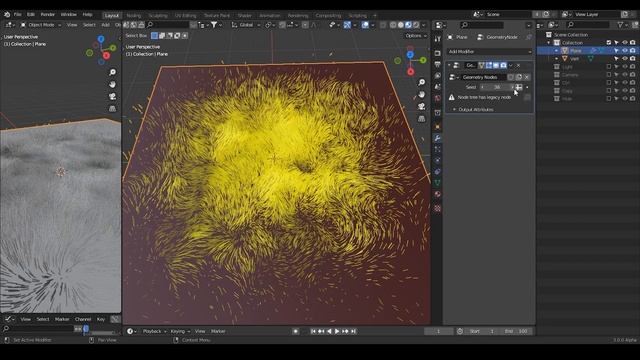The height and width of the screenshot is (360, 640).
Task: Open the Output properties tab
Action: pyautogui.click(x=438, y=64)
